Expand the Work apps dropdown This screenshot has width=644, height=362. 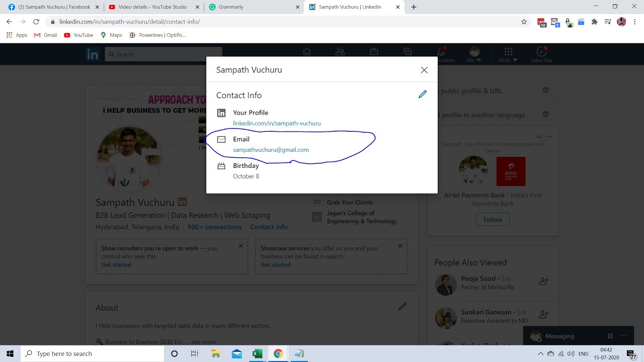click(x=508, y=54)
